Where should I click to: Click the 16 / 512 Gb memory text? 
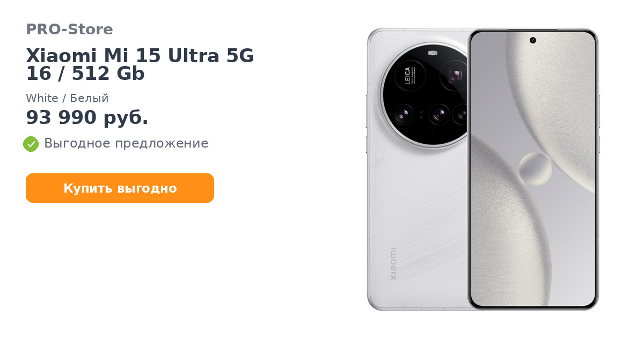pyautogui.click(x=85, y=74)
